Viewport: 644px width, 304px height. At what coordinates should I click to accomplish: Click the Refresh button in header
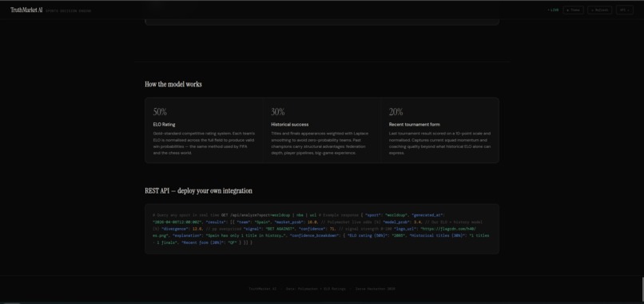599,10
